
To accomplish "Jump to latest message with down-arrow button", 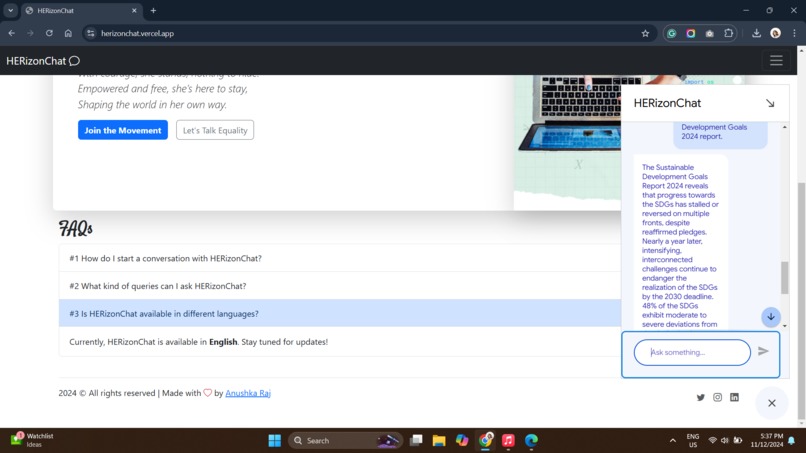I will pos(771,317).
